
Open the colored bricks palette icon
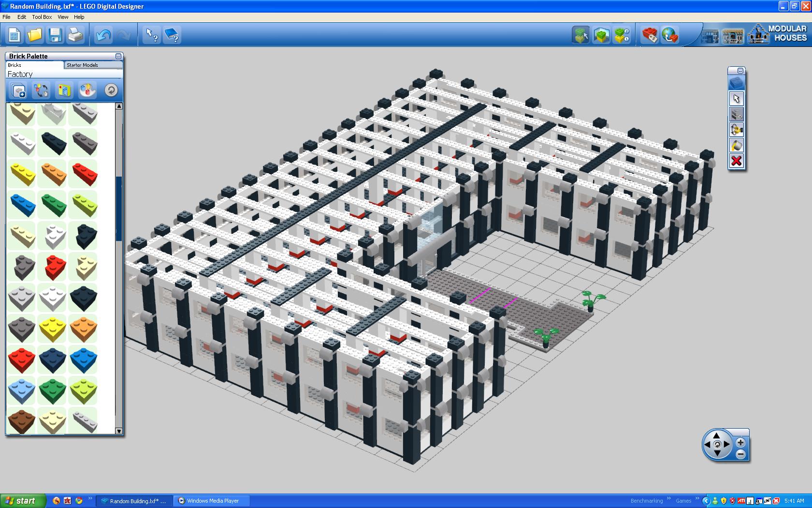(x=87, y=90)
